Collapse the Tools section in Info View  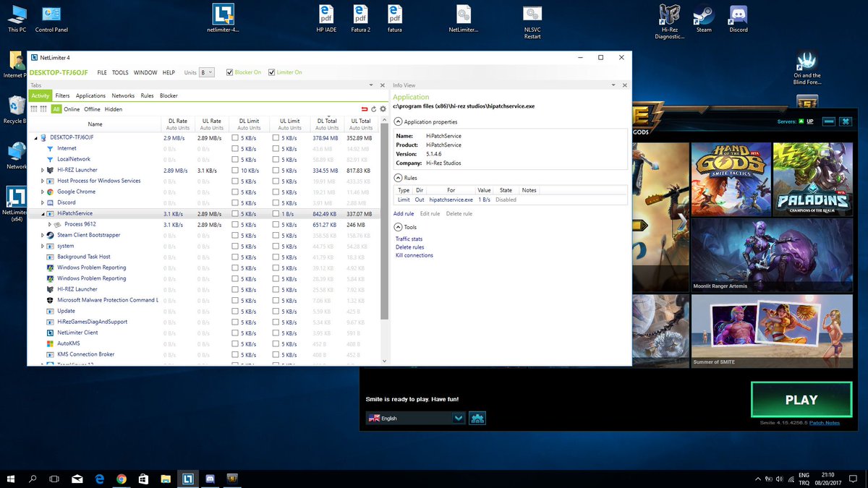(398, 227)
